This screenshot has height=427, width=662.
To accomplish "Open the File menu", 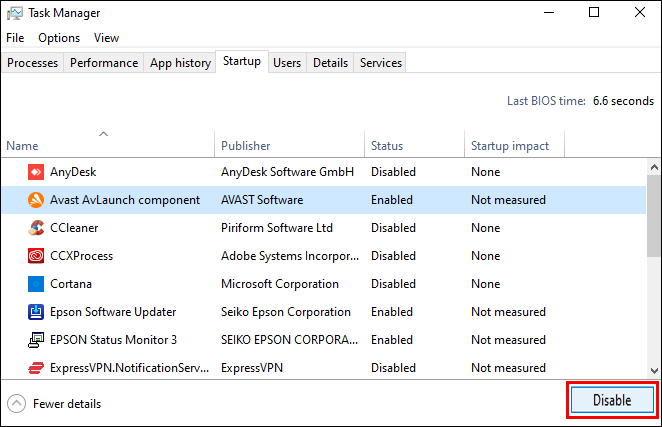I will pyautogui.click(x=15, y=38).
